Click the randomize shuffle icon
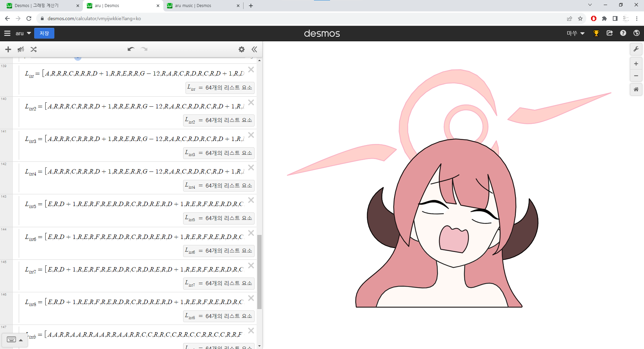This screenshot has width=644, height=349. (x=34, y=50)
